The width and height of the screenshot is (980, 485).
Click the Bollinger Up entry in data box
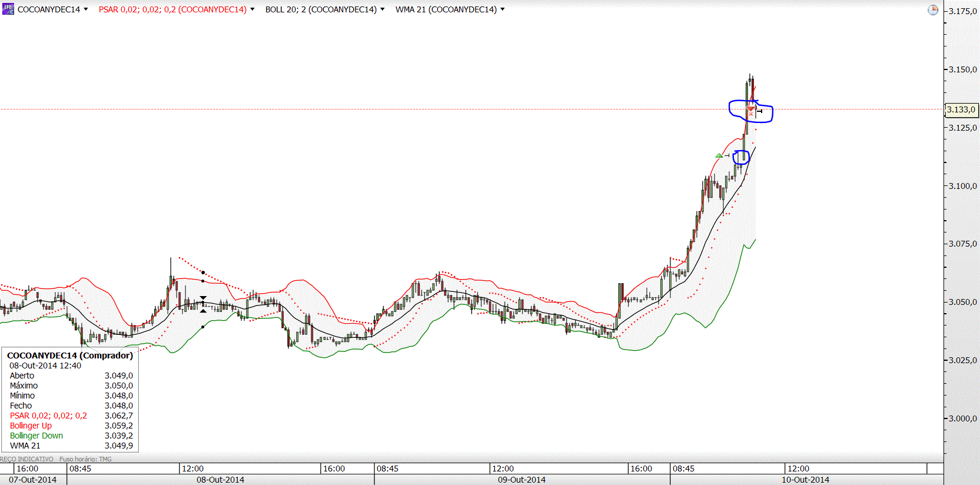point(31,426)
